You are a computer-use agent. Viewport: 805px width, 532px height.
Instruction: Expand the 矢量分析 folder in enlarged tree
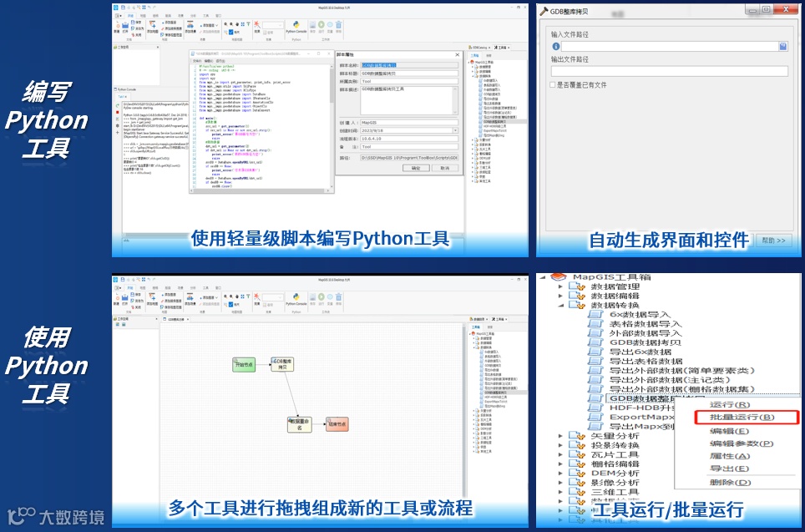pyautogui.click(x=560, y=436)
